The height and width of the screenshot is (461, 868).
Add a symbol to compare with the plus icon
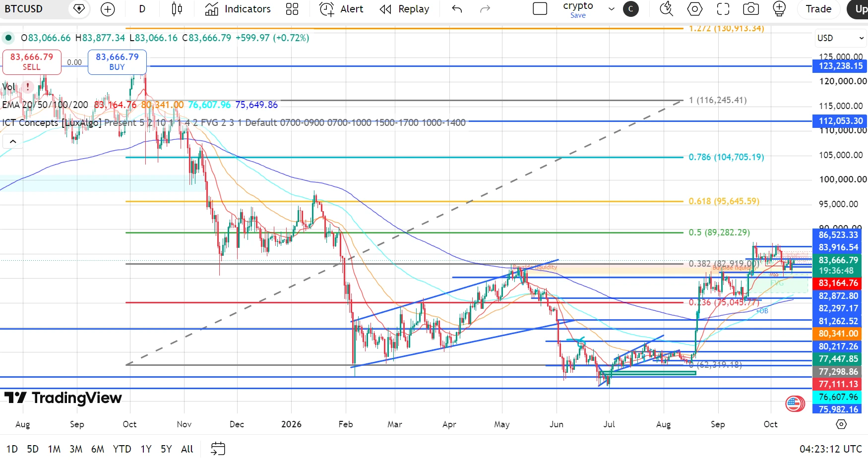coord(107,9)
